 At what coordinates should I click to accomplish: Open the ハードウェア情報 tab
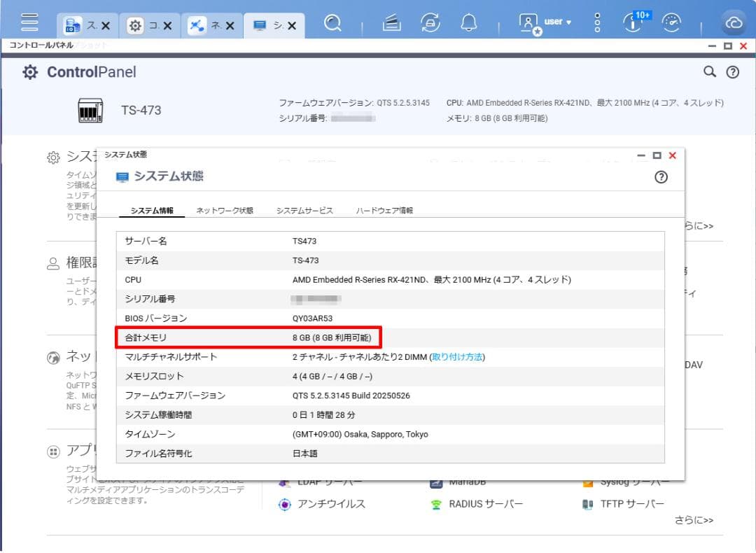coord(384,211)
